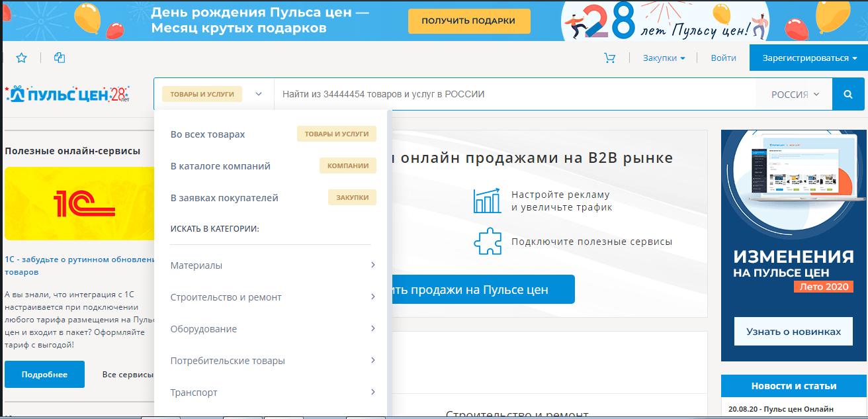
Task: Expand the Строительство и ремонт category
Action: pos(272,297)
